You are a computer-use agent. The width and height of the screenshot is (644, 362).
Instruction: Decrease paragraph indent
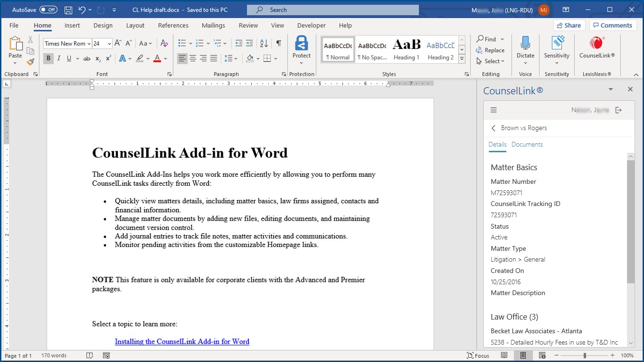click(239, 43)
